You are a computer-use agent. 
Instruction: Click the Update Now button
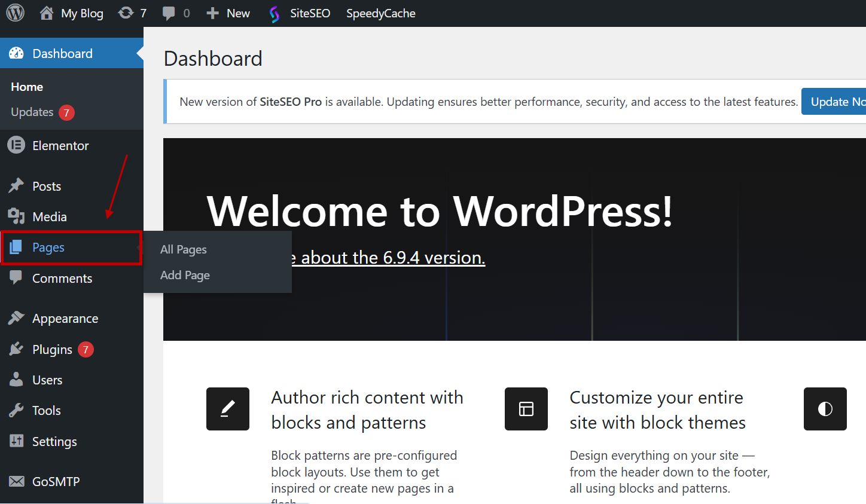pos(835,102)
